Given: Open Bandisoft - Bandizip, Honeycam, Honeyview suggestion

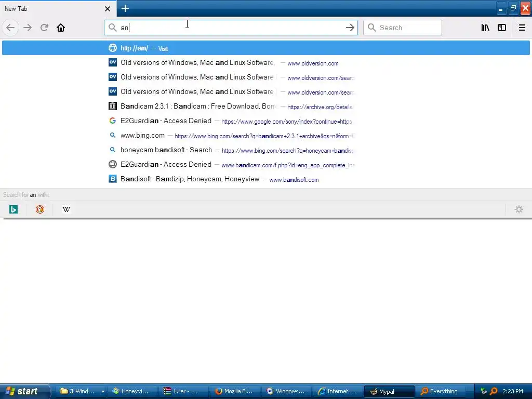Looking at the screenshot, I should pos(265,179).
